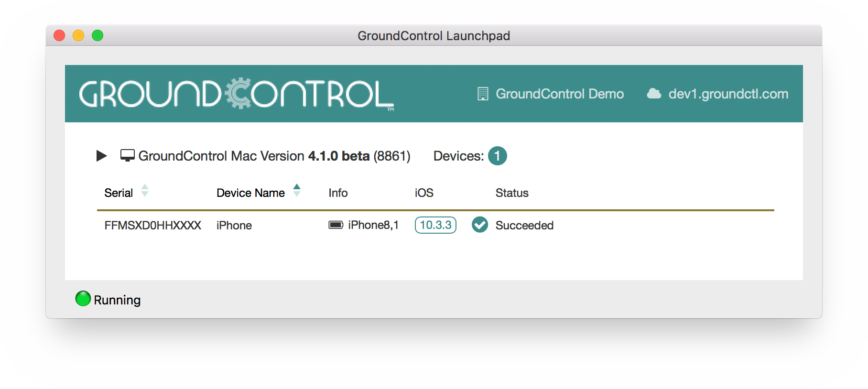Open the dev1.groundctl.com server link

click(728, 94)
